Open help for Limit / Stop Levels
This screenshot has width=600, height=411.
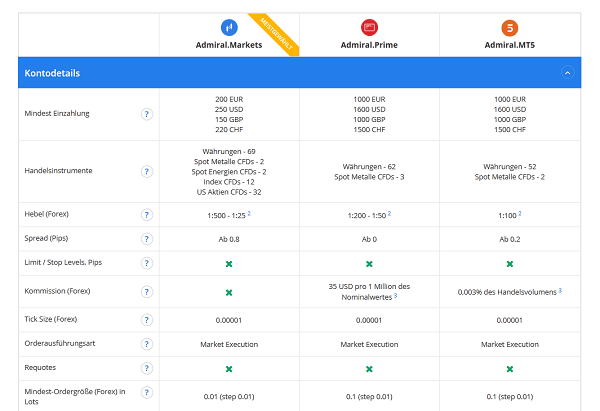pos(147,263)
